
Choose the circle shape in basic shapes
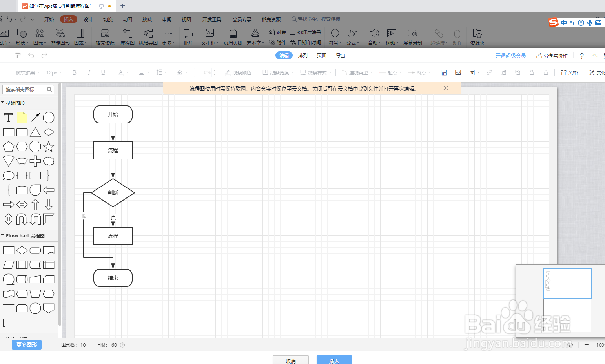(x=49, y=118)
